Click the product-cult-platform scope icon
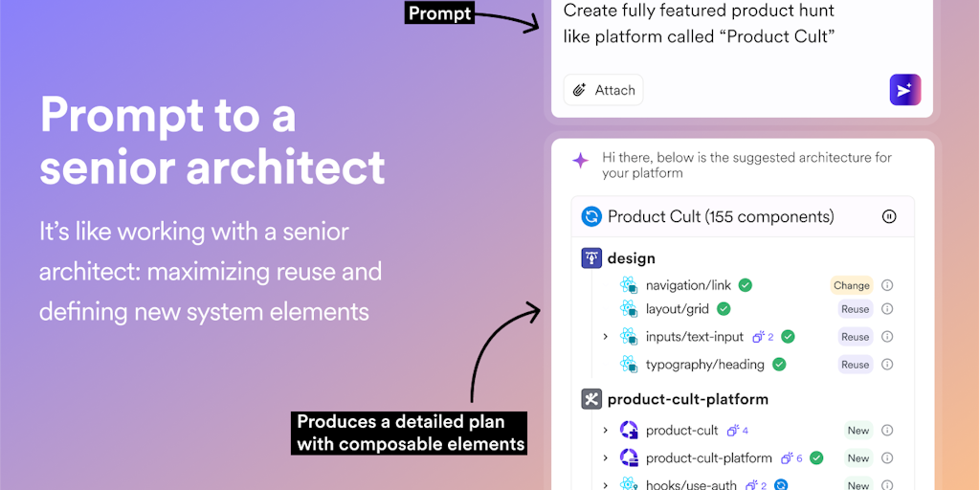This screenshot has height=490, width=980. click(591, 399)
